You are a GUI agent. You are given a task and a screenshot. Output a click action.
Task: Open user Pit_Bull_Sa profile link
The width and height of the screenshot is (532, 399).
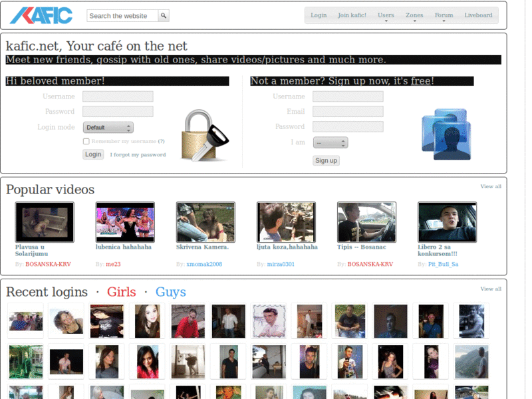(443, 264)
